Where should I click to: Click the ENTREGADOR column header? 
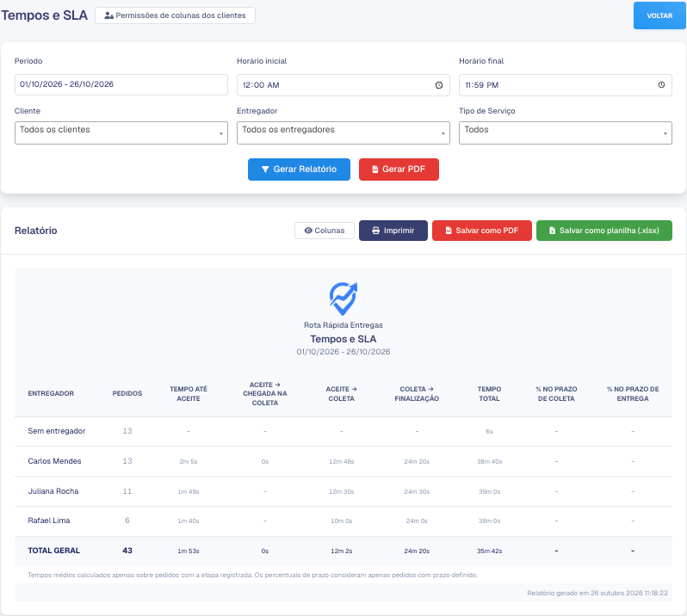point(51,393)
